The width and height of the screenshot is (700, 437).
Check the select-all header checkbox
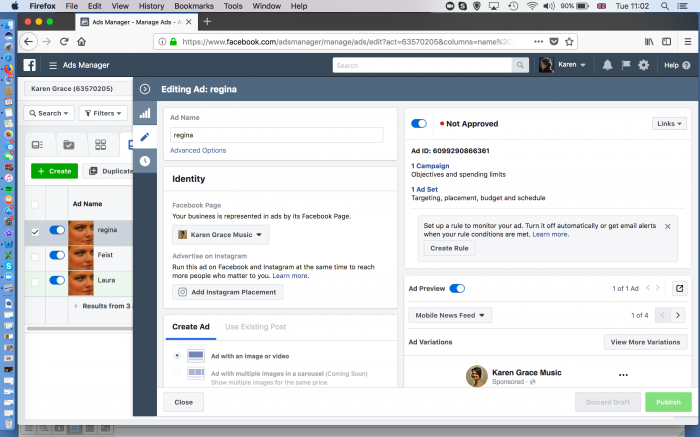tap(35, 204)
